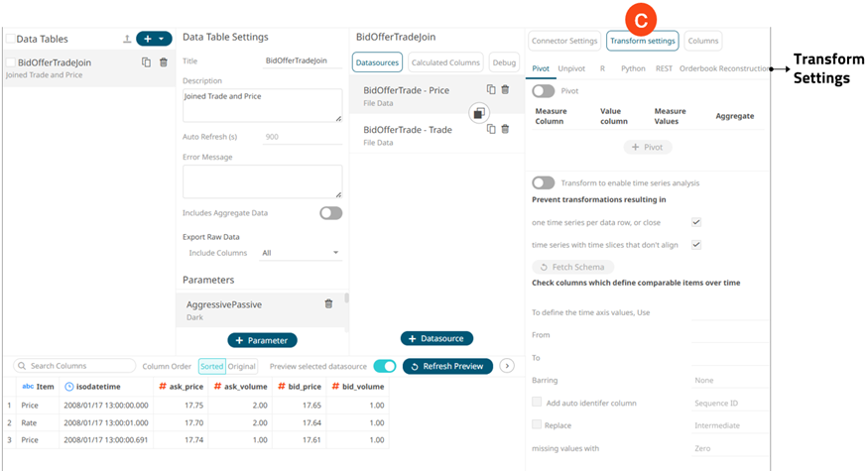The height and width of the screenshot is (471, 868).
Task: Click the isodatetime clock column icon
Action: [69, 387]
